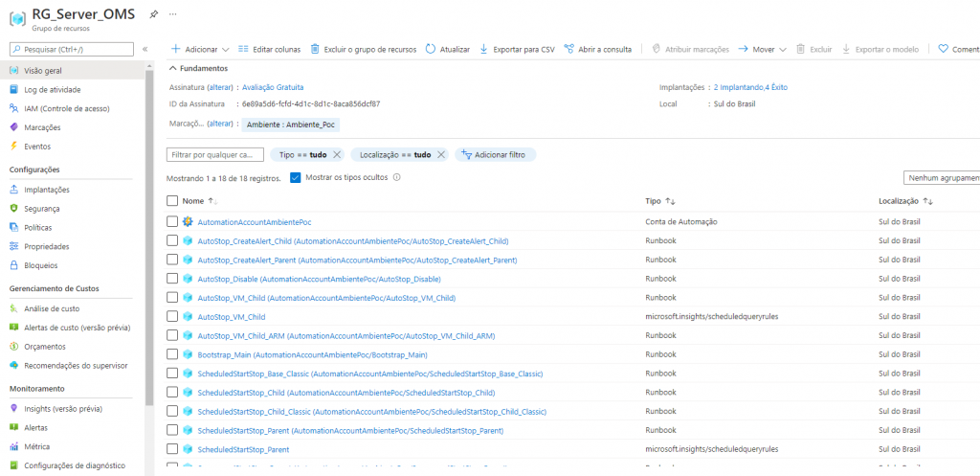This screenshot has width=980, height=476.
Task: Click the Alertas icon under Monitoramento
Action: click(13, 428)
